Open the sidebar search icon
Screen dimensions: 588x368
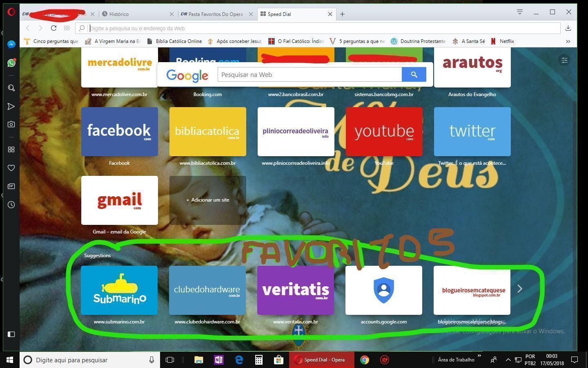11,88
